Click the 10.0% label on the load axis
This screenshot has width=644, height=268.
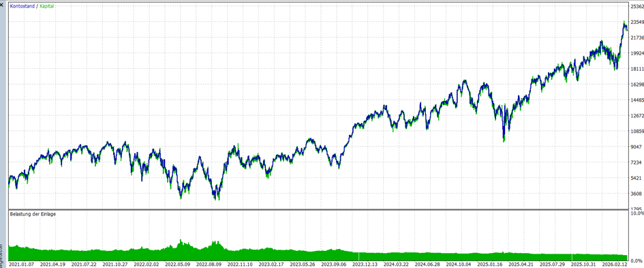(x=637, y=213)
